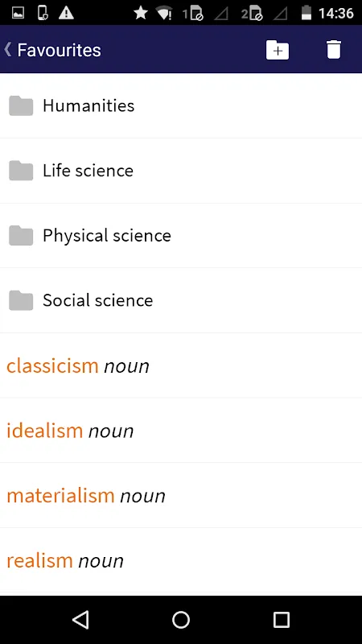The image size is (362, 644).
Task: Open the idealism noun entry
Action: (x=181, y=431)
